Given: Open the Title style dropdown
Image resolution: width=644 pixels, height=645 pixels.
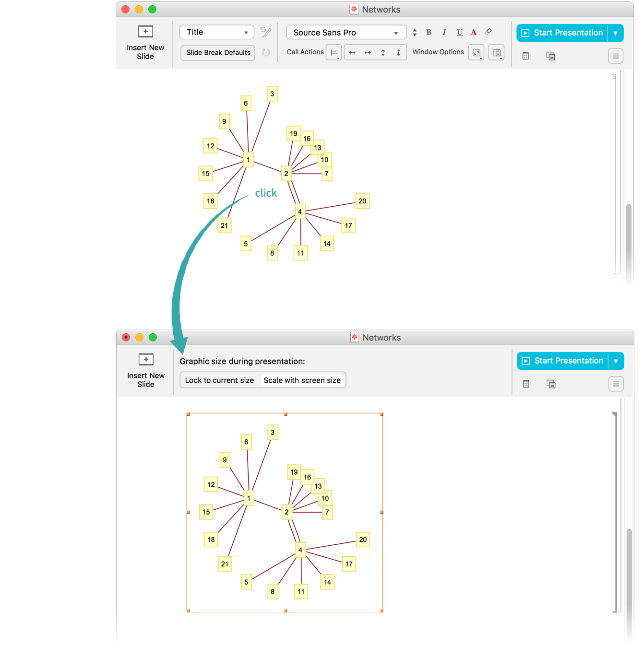Looking at the screenshot, I should coord(217,32).
